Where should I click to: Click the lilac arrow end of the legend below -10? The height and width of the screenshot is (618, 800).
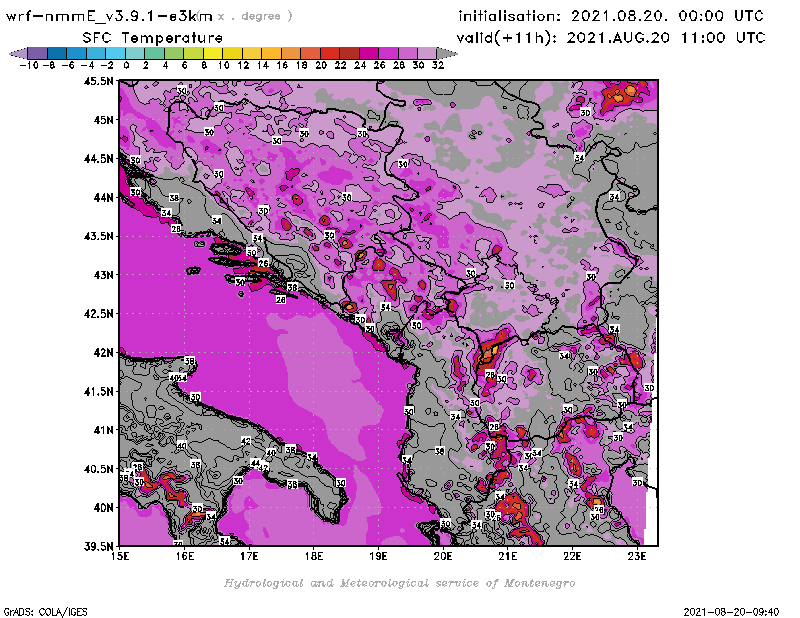point(18,53)
